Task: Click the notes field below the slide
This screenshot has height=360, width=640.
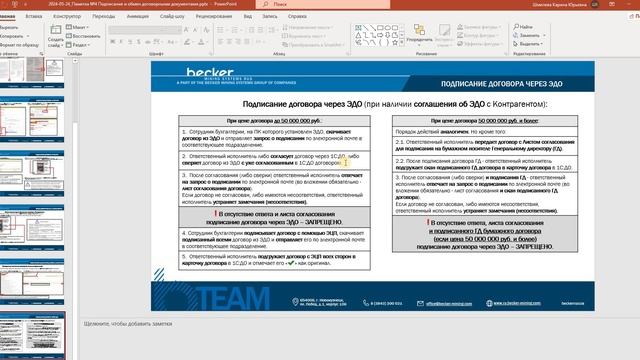Action: 359,324
